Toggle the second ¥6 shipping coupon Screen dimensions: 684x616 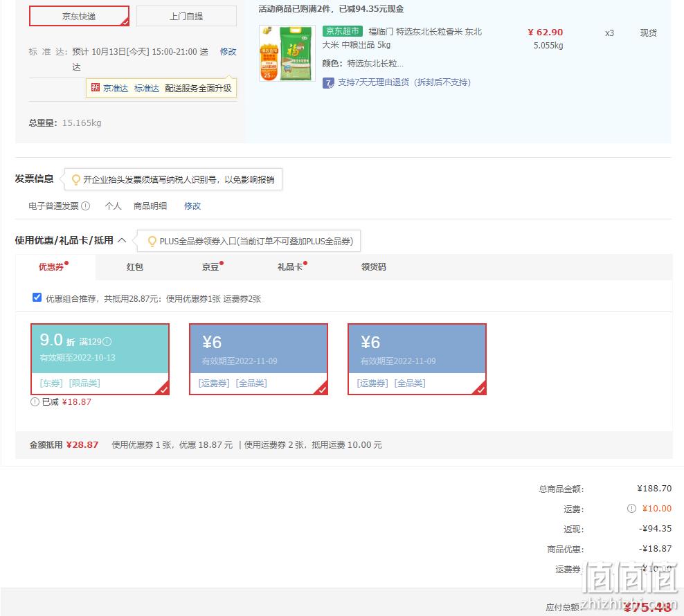(x=417, y=359)
